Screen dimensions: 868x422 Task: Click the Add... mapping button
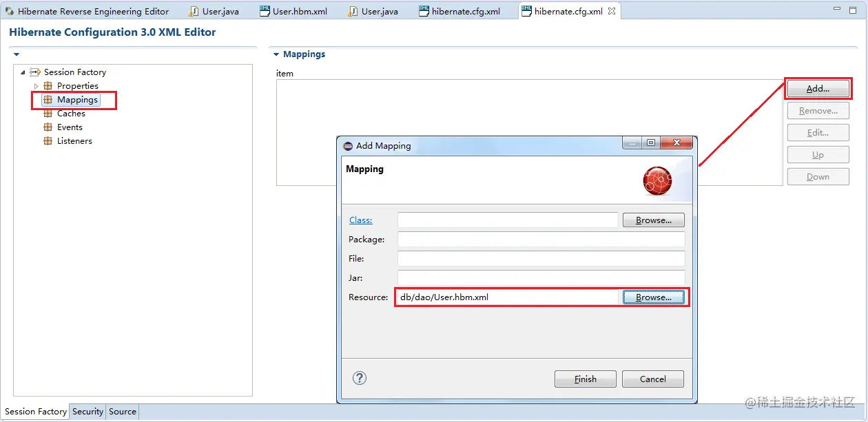click(818, 89)
